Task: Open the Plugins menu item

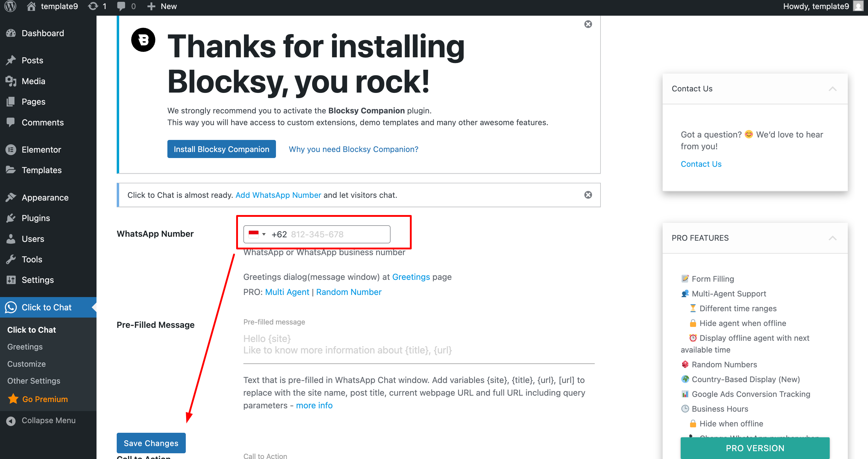Action: (36, 218)
